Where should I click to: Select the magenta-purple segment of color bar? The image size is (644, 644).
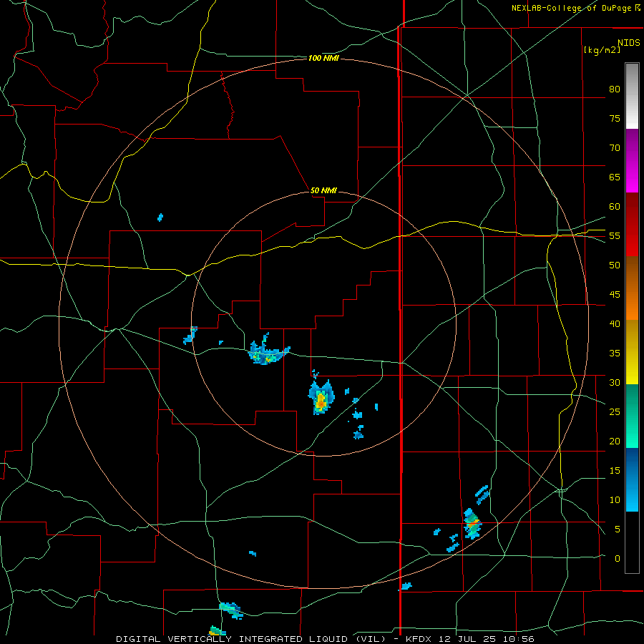(632, 160)
